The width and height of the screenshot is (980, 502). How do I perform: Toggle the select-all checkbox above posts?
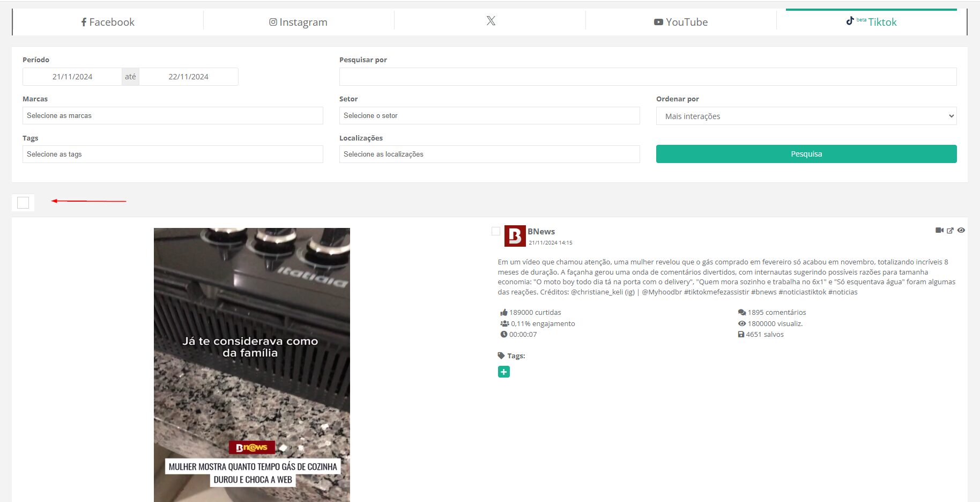[x=23, y=203]
